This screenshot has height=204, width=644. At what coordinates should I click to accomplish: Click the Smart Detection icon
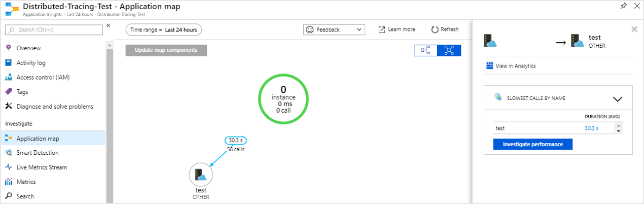point(8,153)
